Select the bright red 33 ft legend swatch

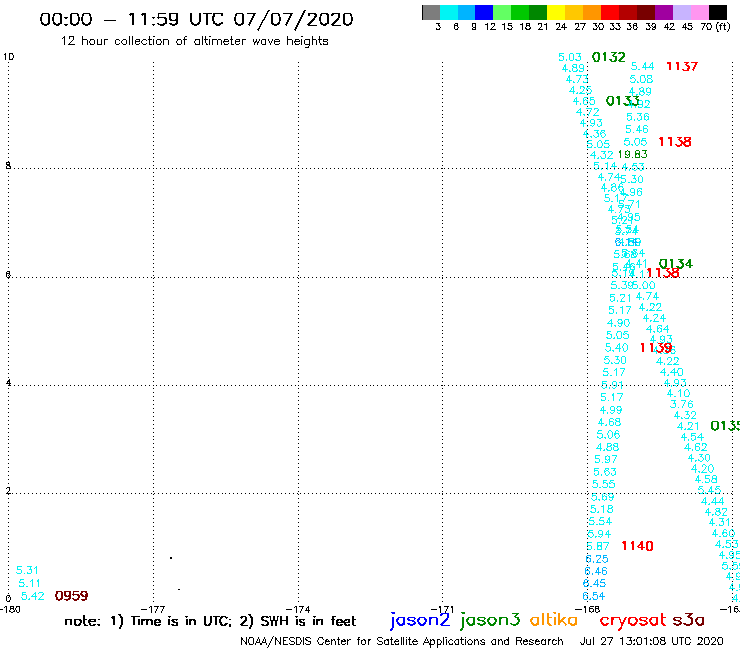pyautogui.click(x=610, y=12)
